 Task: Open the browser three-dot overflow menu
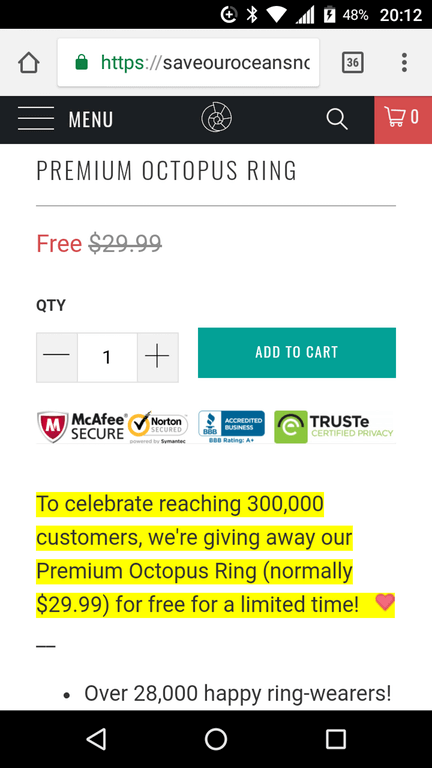pos(404,63)
